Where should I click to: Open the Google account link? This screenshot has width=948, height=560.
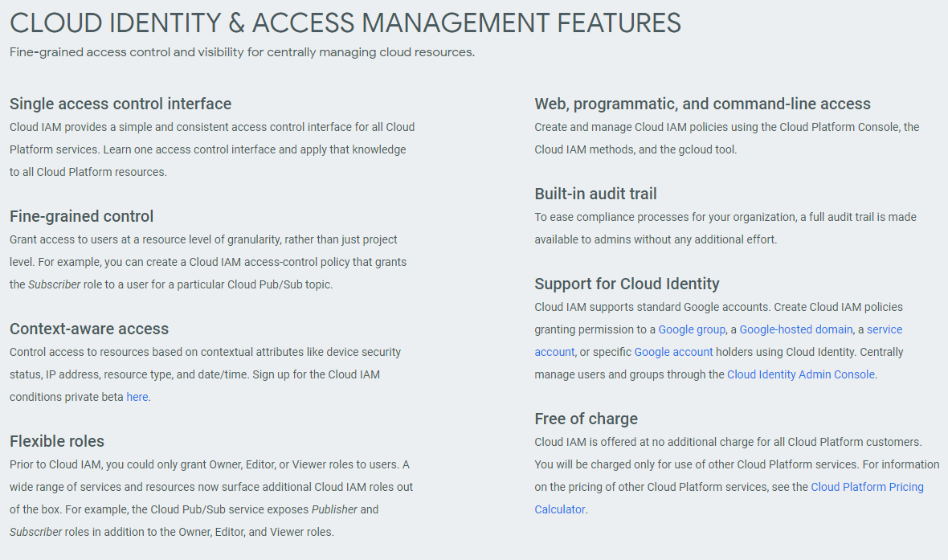coord(673,352)
